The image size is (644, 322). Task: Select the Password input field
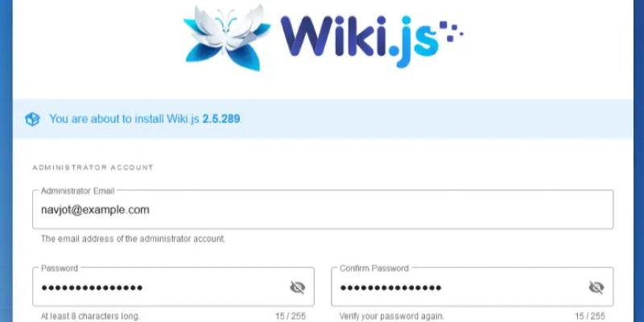173,287
